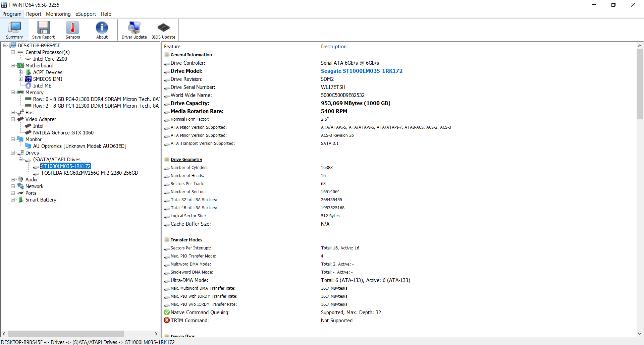Click the Memory module icon
This screenshot has height=345, width=644.
[x=20, y=92]
